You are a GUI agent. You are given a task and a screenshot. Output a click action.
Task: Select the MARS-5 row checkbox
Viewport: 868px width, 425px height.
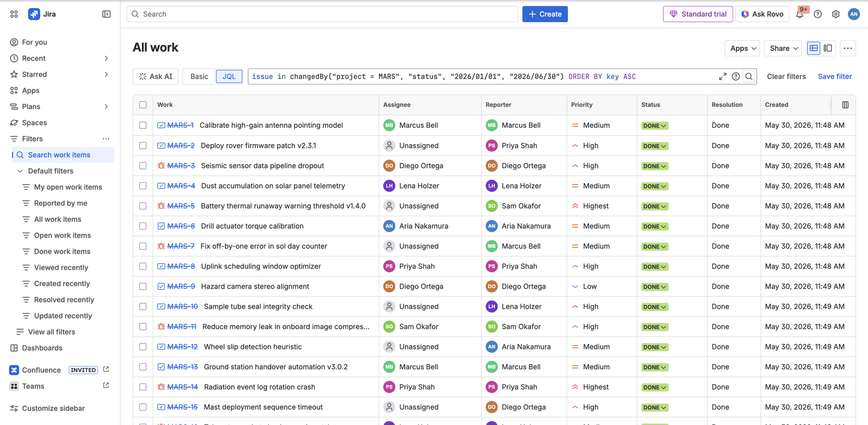click(143, 206)
